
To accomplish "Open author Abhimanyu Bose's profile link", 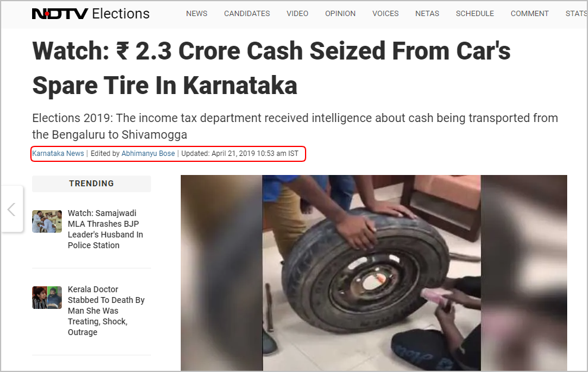I will point(148,154).
